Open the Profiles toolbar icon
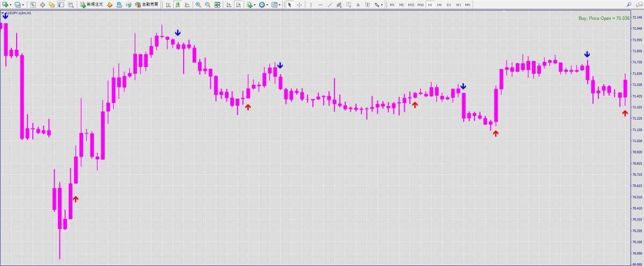644x266 pixels. 18,5
